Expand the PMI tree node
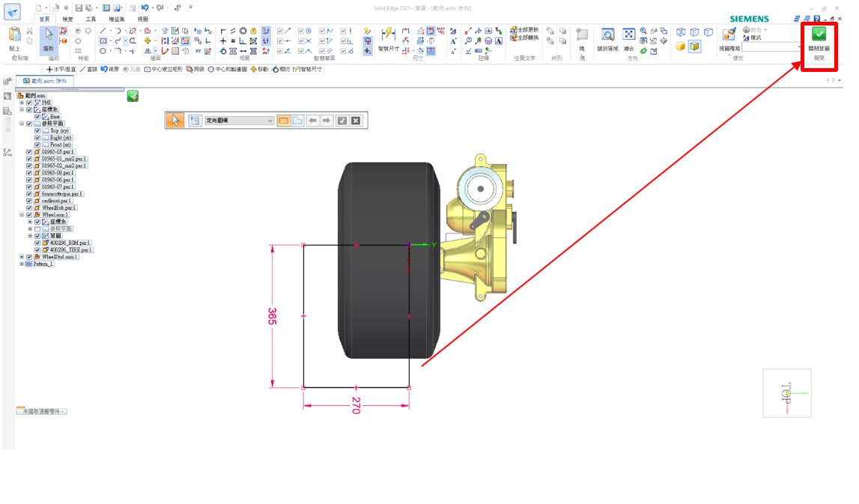The image size is (859, 504). [x=22, y=103]
